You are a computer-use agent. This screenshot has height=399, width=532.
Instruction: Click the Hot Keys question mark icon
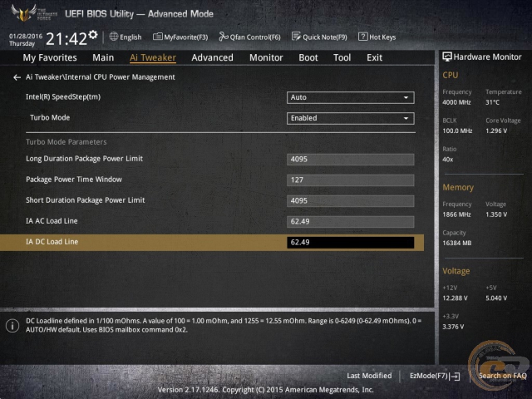point(362,37)
